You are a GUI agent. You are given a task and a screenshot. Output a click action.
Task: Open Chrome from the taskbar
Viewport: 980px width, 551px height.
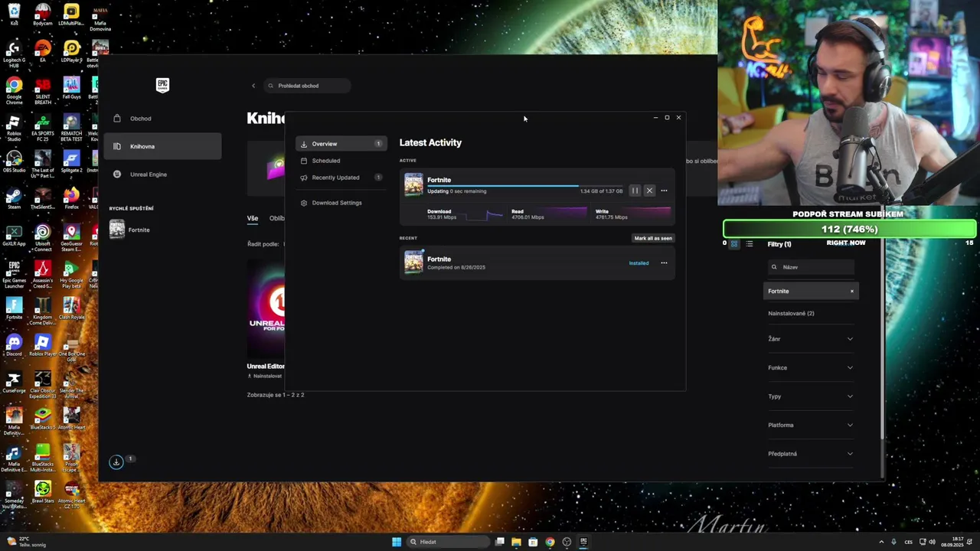(550, 542)
